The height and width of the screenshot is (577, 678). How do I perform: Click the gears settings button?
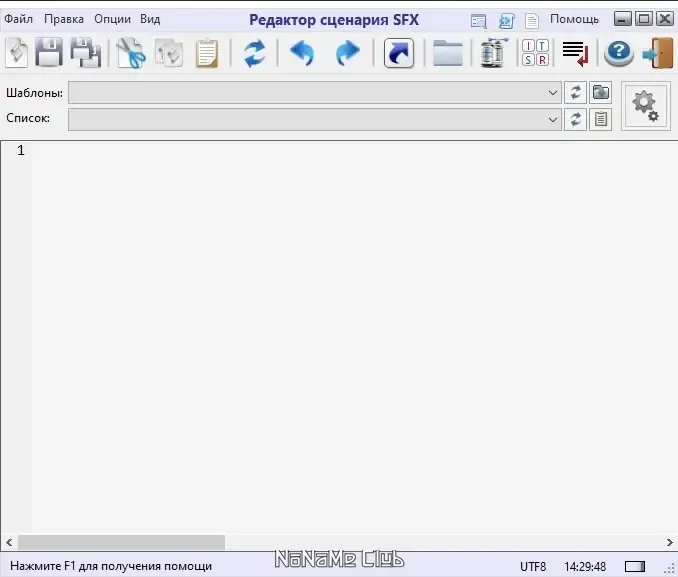[646, 106]
